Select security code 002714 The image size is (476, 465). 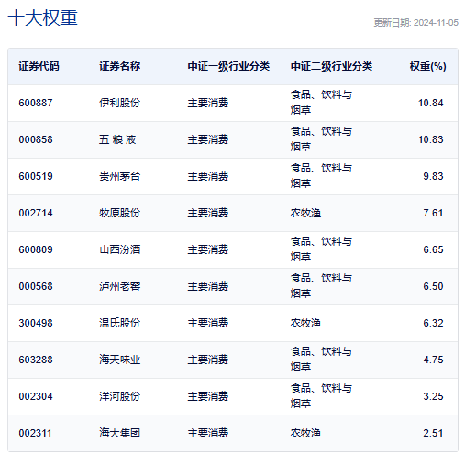point(36,213)
